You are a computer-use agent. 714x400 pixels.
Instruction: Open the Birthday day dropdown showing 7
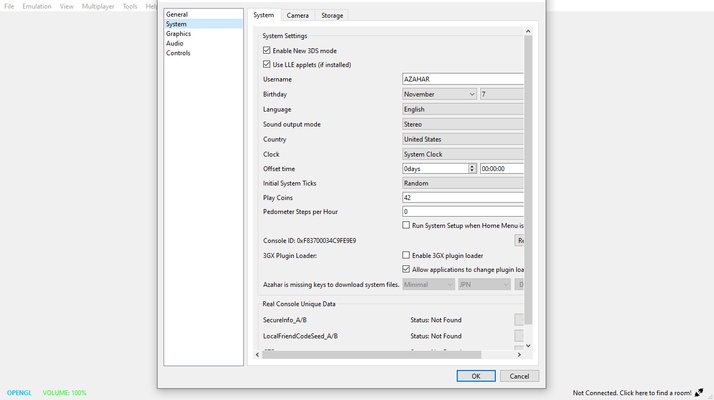click(502, 94)
